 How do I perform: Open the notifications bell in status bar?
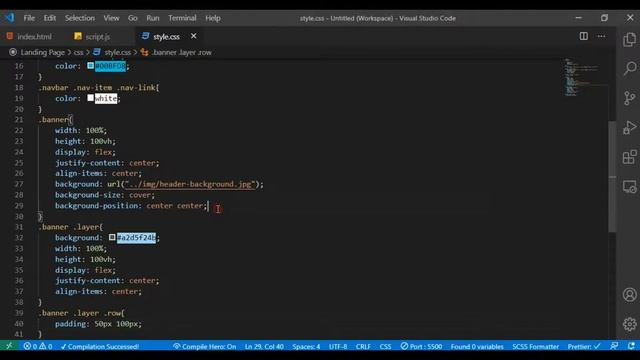click(x=631, y=346)
